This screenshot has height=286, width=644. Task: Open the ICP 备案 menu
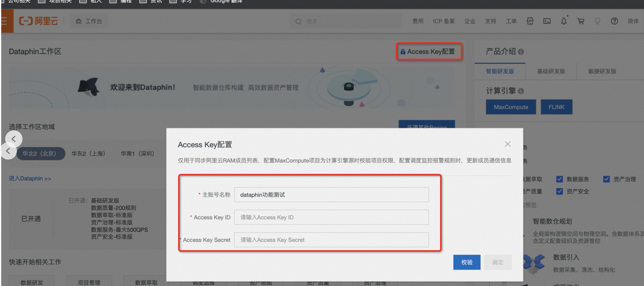444,21
